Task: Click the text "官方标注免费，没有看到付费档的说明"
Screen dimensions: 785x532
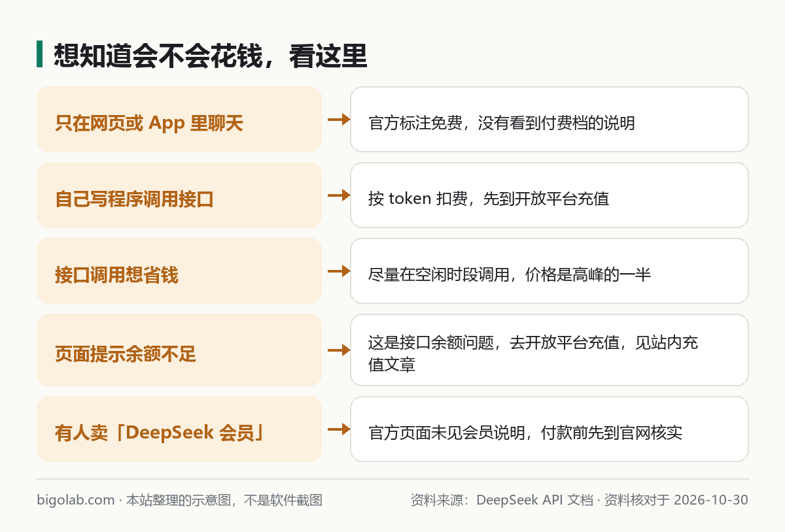Action: (x=502, y=123)
